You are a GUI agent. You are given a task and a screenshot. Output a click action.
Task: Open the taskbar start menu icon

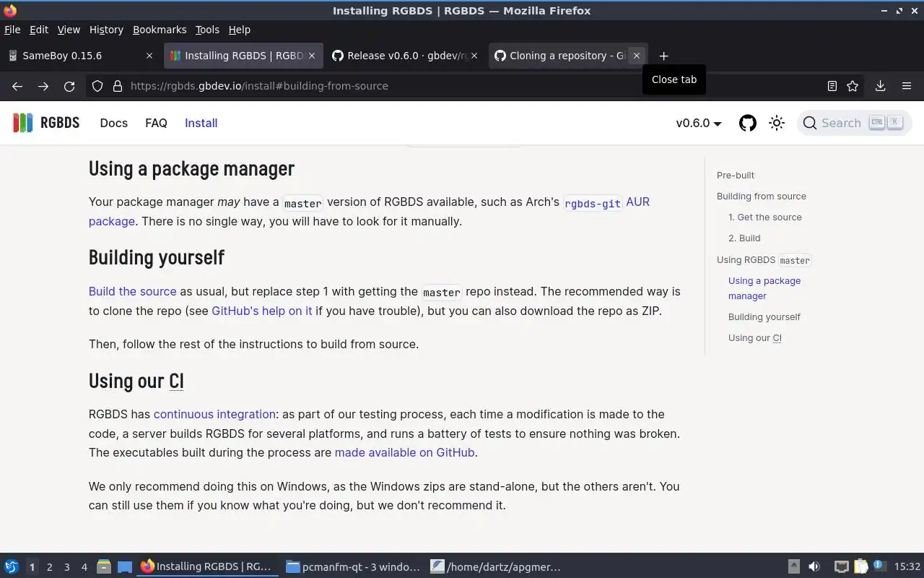pos(12,566)
